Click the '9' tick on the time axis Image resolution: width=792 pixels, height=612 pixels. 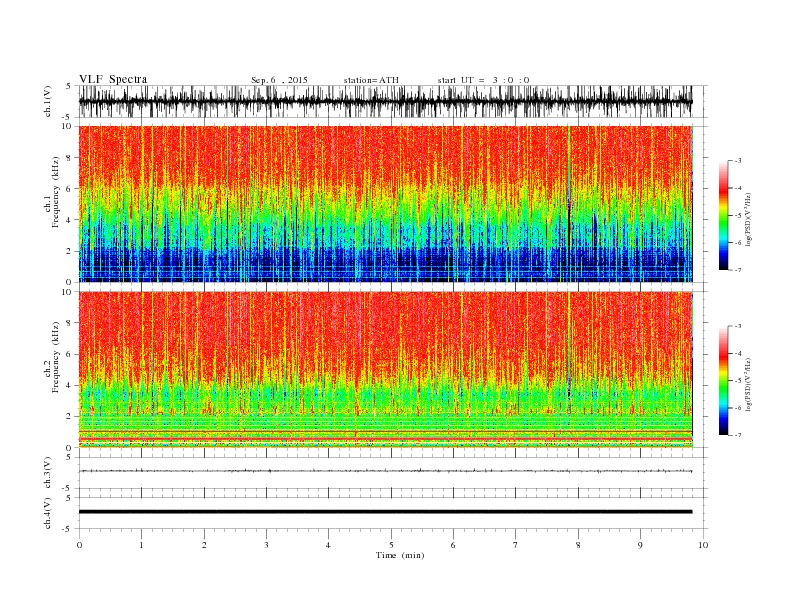(640, 545)
